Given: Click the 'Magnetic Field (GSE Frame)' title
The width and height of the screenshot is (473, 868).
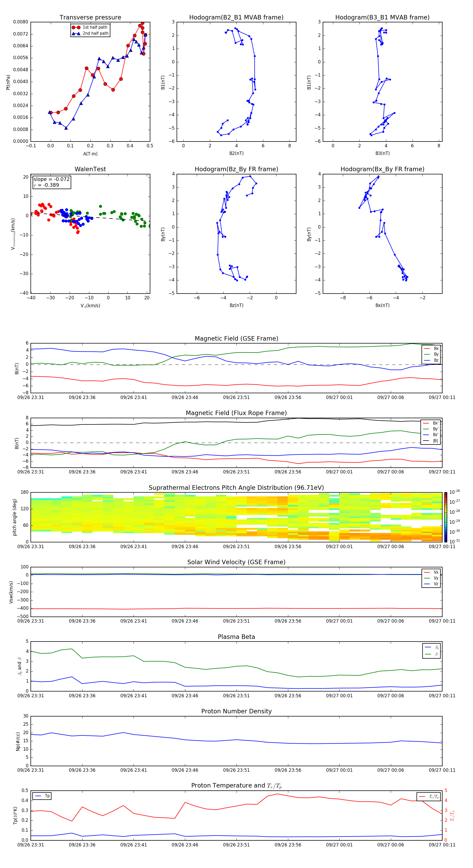Looking at the screenshot, I should pos(236,339).
